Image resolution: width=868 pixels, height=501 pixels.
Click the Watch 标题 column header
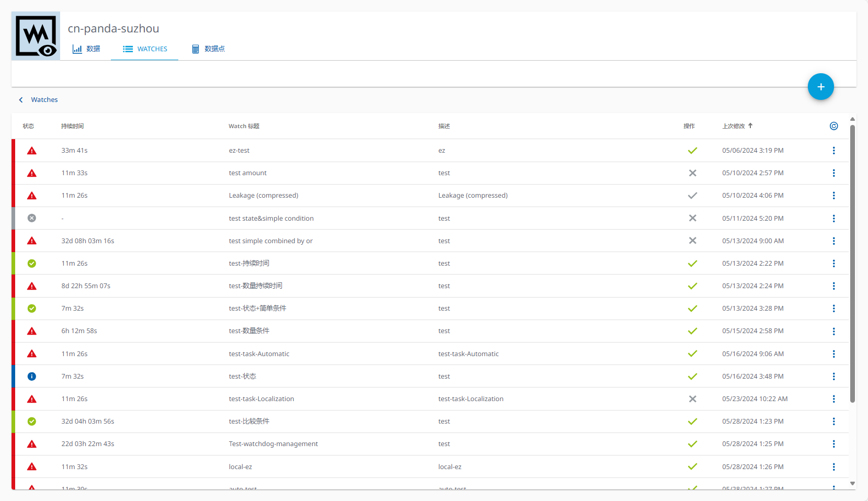(x=244, y=126)
